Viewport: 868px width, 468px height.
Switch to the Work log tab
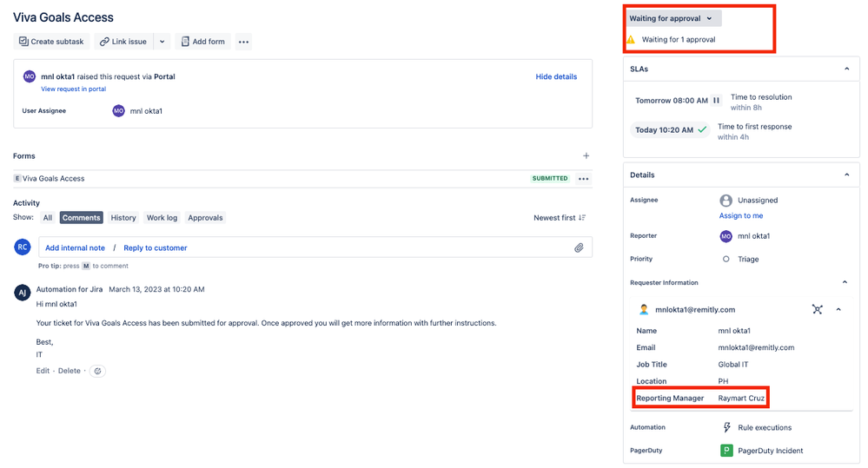[162, 218]
